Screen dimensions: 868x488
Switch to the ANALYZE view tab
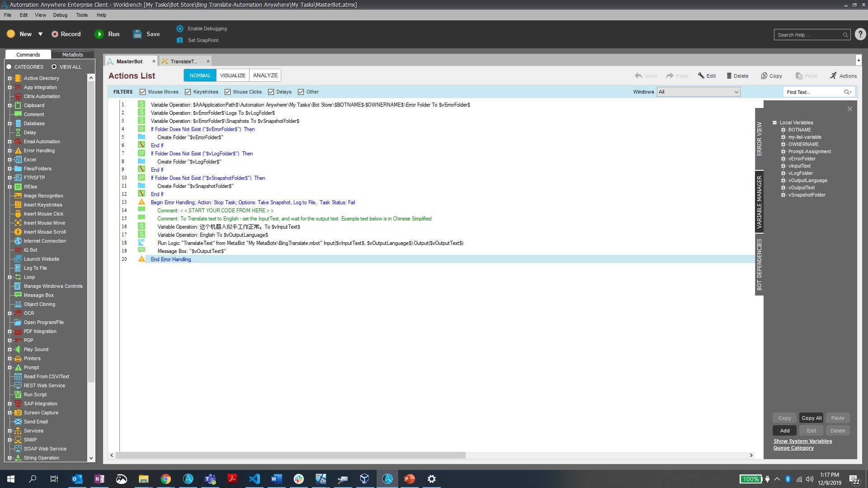pos(265,75)
